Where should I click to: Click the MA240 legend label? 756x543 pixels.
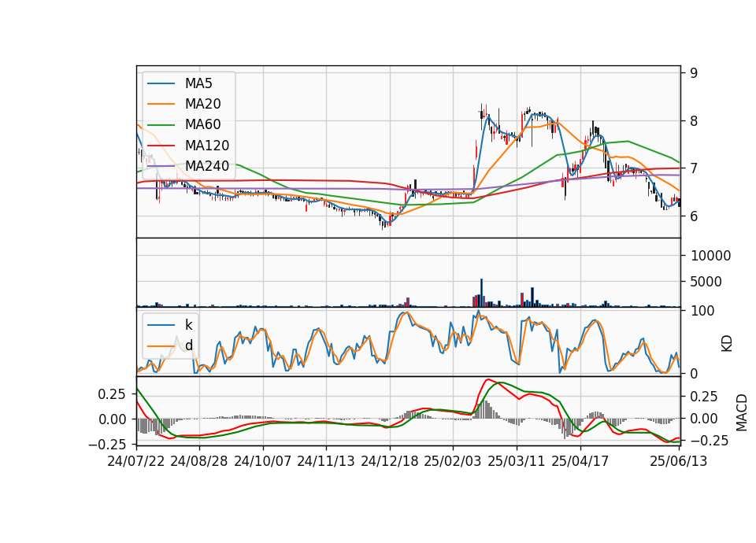pos(207,166)
